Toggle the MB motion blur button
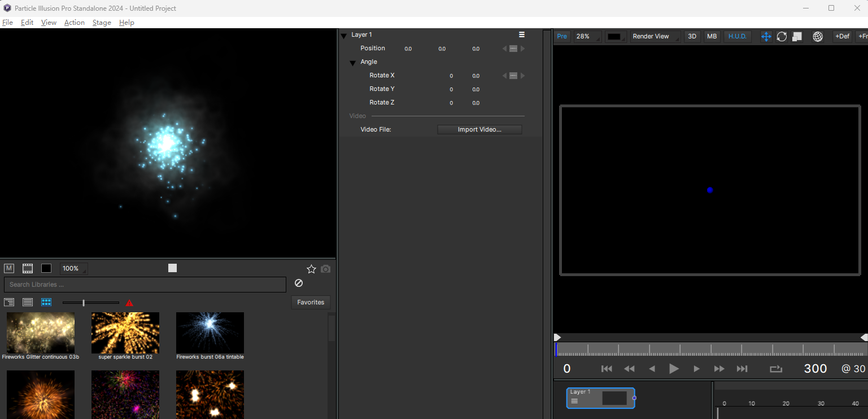The height and width of the screenshot is (419, 868). coord(712,36)
